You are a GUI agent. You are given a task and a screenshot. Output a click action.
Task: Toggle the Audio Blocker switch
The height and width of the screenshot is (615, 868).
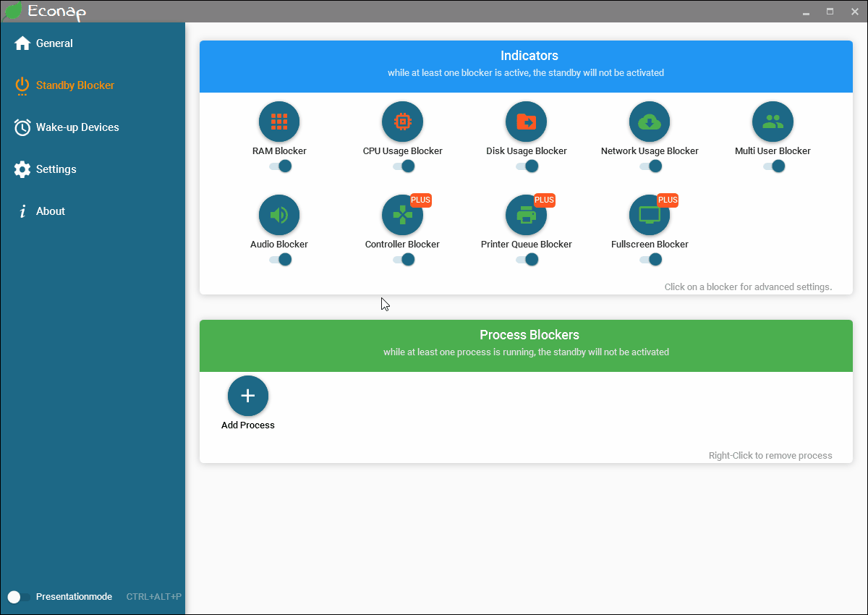pyautogui.click(x=280, y=260)
